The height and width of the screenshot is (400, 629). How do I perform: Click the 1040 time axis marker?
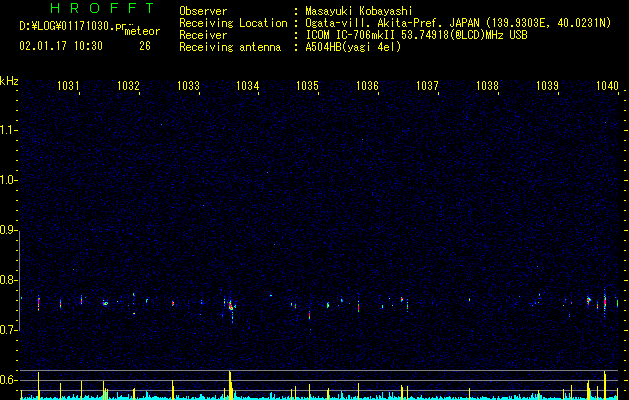pos(607,85)
